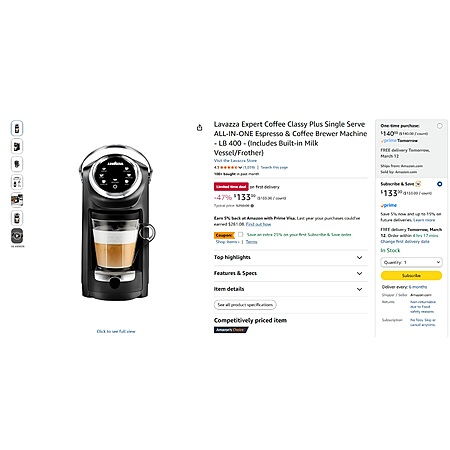450x450 pixels.
Task: Select the second product thumbnail image
Action: (17, 146)
